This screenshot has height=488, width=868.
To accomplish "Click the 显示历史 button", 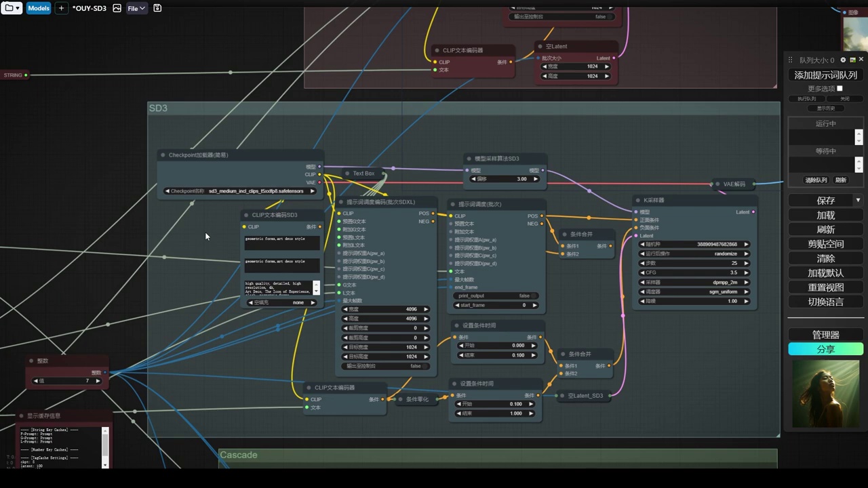I will point(825,108).
